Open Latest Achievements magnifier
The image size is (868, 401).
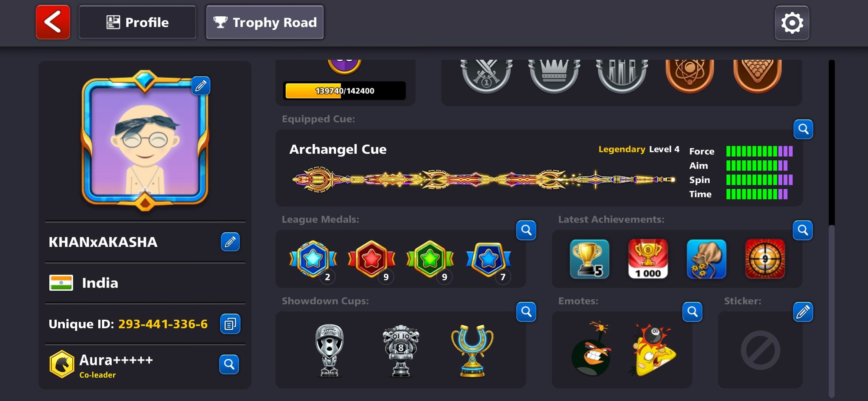coord(803,230)
